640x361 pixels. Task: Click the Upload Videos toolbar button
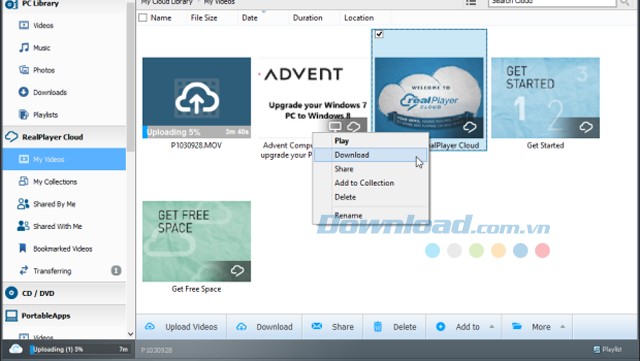182,327
